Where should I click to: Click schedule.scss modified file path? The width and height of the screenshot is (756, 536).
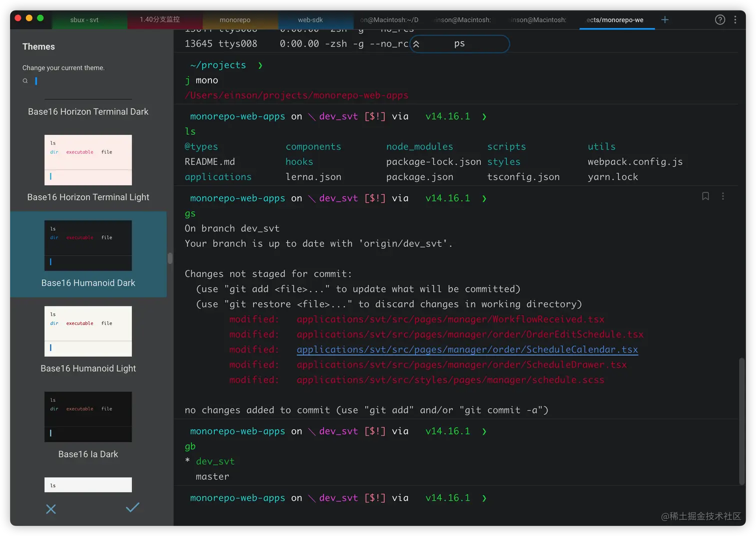(x=450, y=380)
